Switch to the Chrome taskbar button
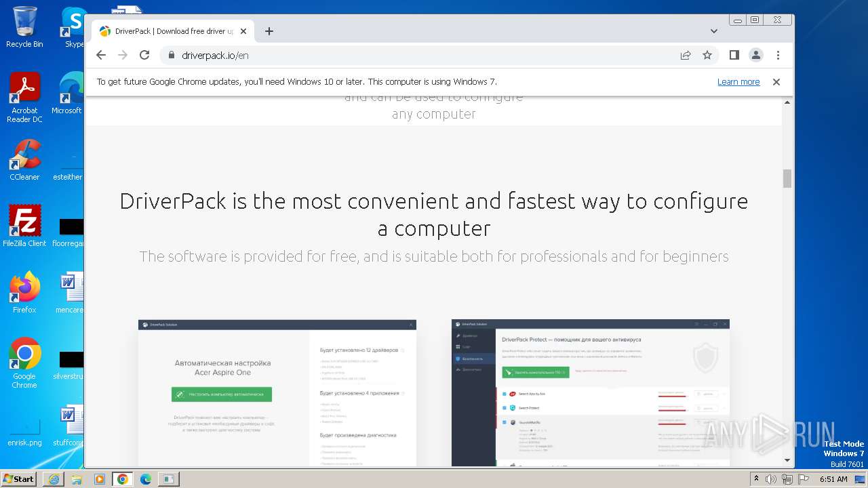 122,479
